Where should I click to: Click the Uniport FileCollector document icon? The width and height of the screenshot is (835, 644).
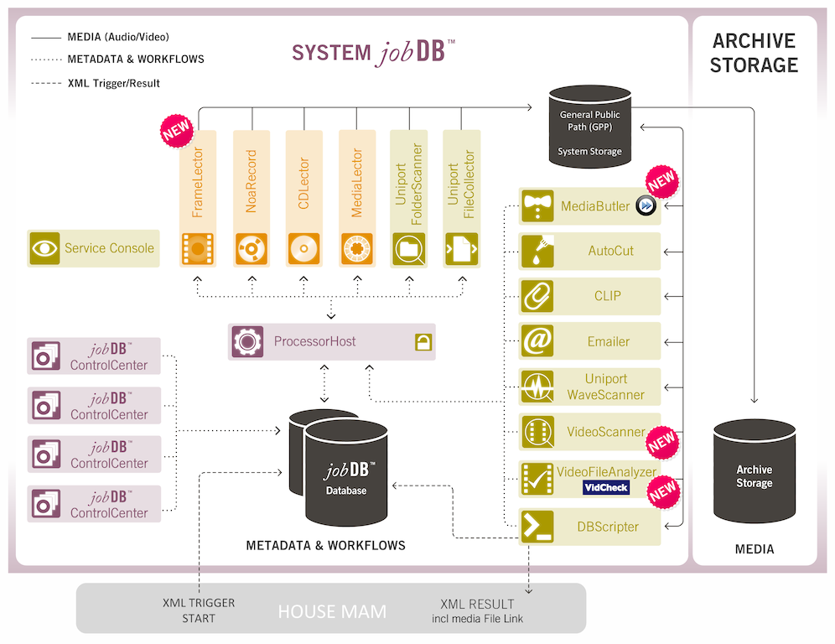(461, 249)
